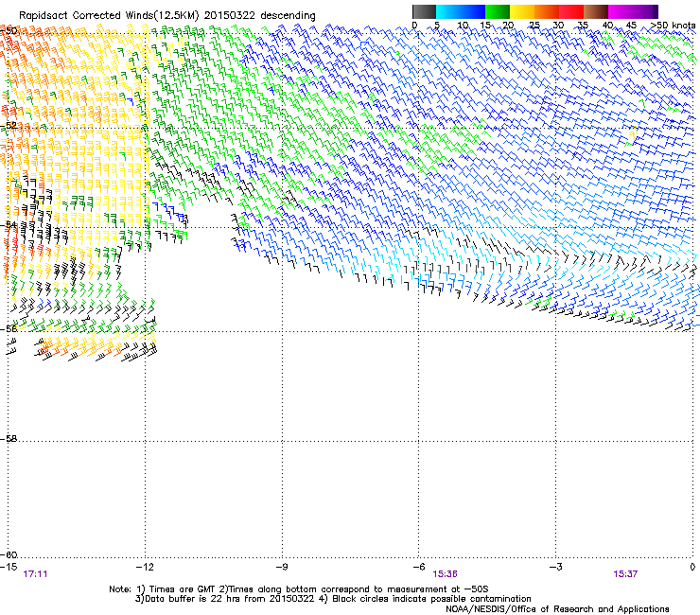
Task: Click the yellow 20-25 knots legend swatch
Action: 522,11
